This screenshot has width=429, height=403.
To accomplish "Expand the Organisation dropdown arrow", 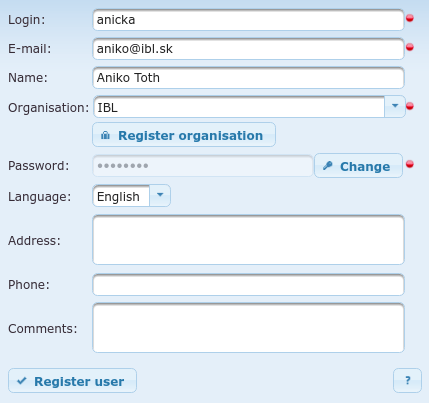I will tap(395, 106).
